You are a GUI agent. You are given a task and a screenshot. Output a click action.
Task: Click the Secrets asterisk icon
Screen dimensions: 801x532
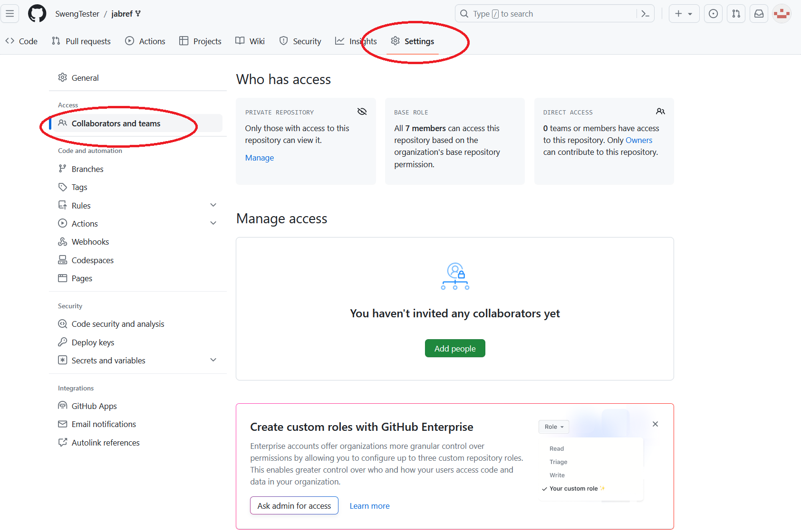point(62,360)
